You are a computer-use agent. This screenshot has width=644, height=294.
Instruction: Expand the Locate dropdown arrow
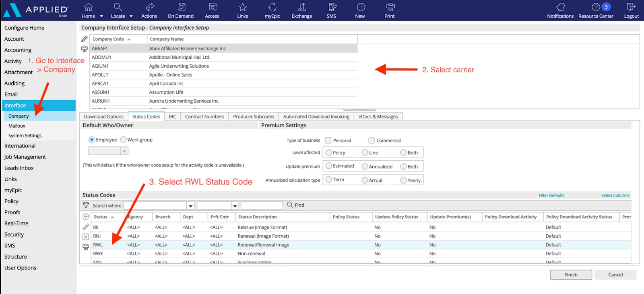click(x=131, y=17)
